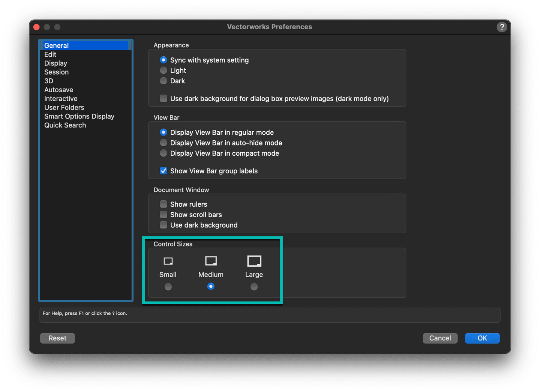Open the Autosave preferences category
This screenshot has width=540, height=392.
click(x=86, y=90)
